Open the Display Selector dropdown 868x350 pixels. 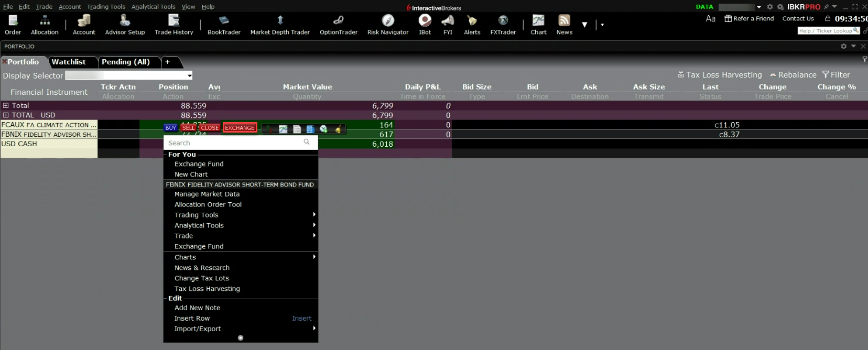point(129,75)
